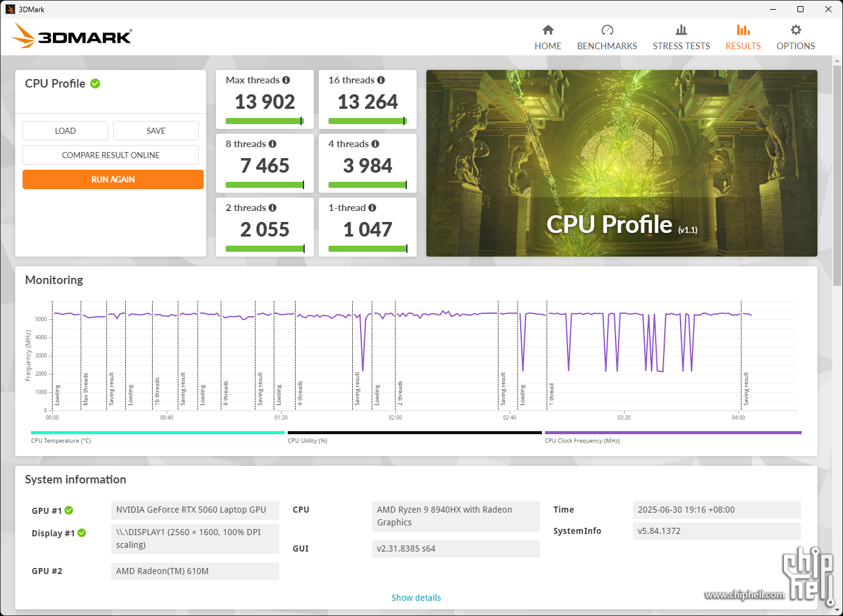
Task: Click the 3DMark app icon in title bar
Action: pyautogui.click(x=10, y=9)
